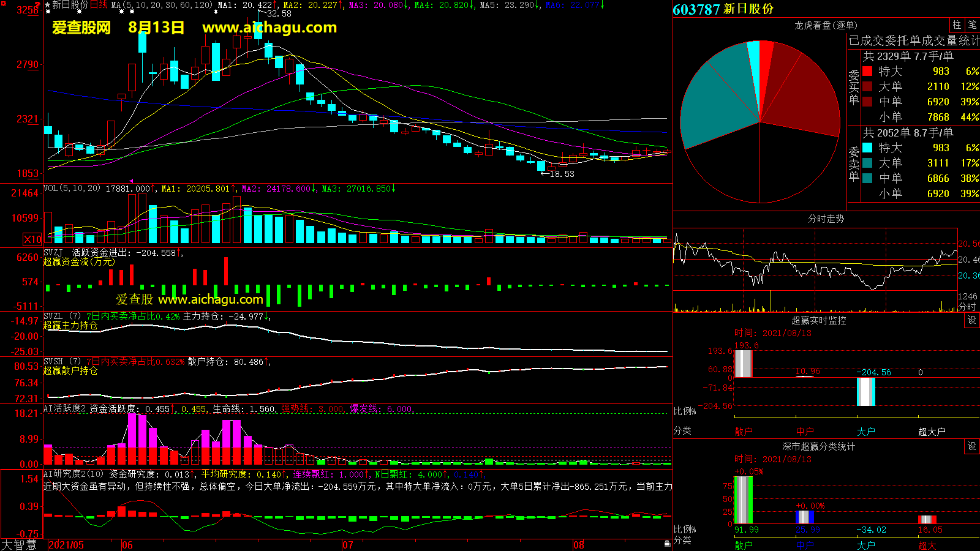Click the 日线 period label
The width and height of the screenshot is (980, 551).
point(99,5)
